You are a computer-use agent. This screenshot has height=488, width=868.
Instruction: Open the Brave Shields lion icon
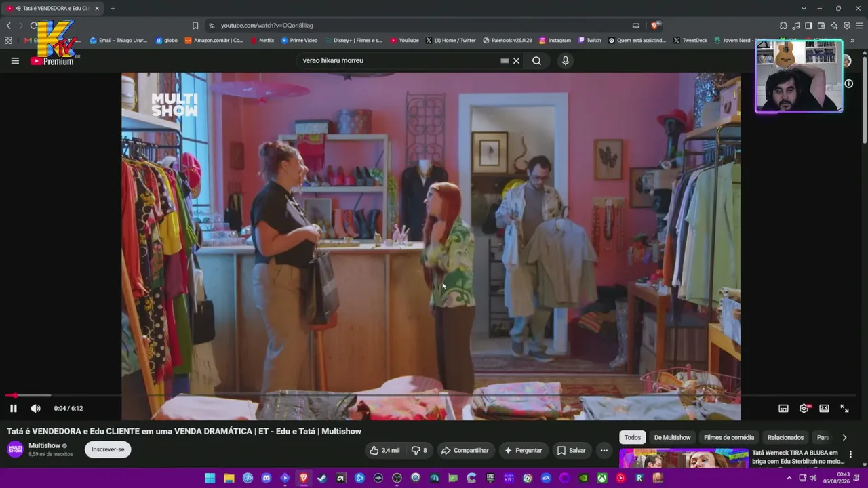pyautogui.click(x=655, y=26)
